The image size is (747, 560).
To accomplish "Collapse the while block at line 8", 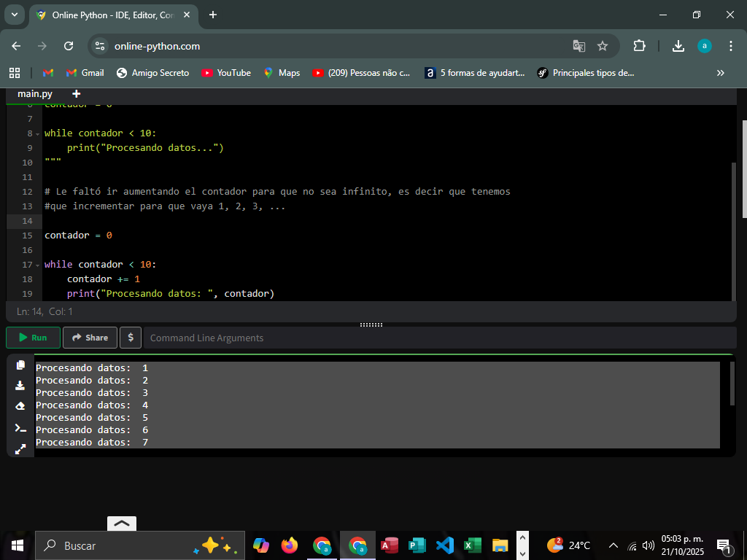I will (37, 134).
